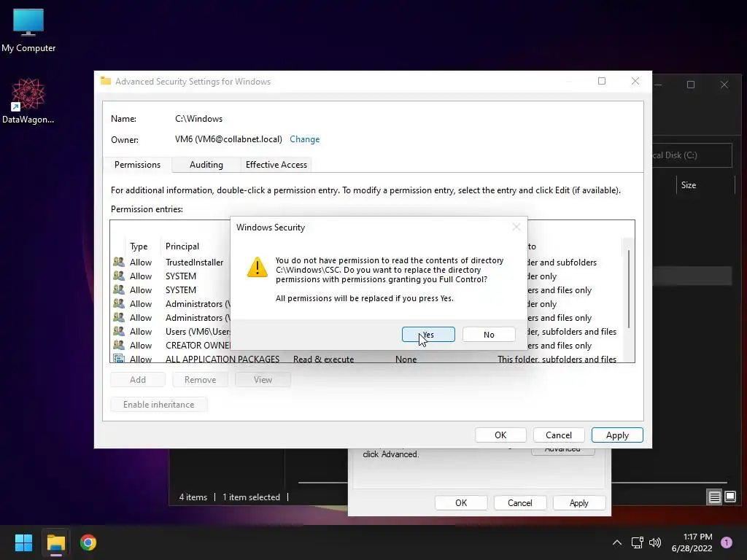Click the View button
The height and width of the screenshot is (560, 747).
pos(263,379)
